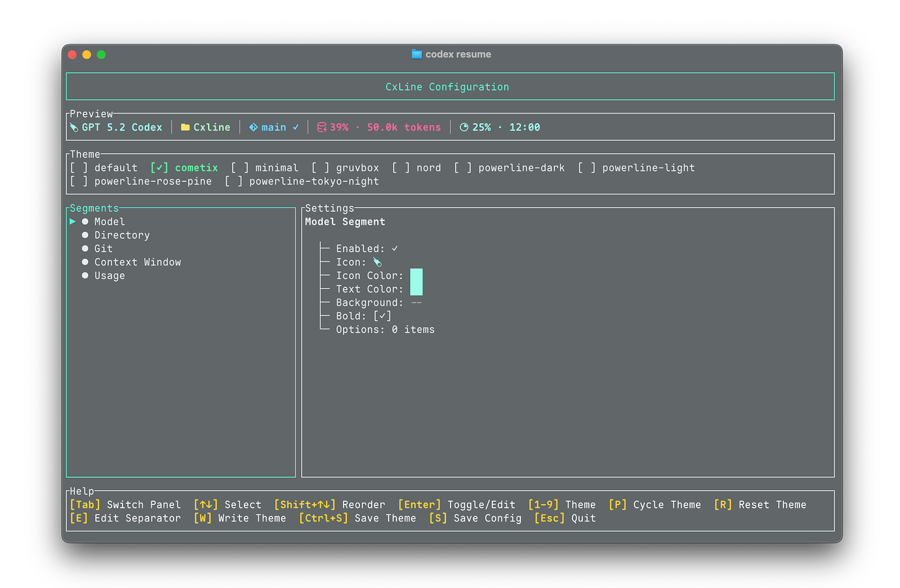
Task: Click the Theme panel title
Action: coord(85,154)
